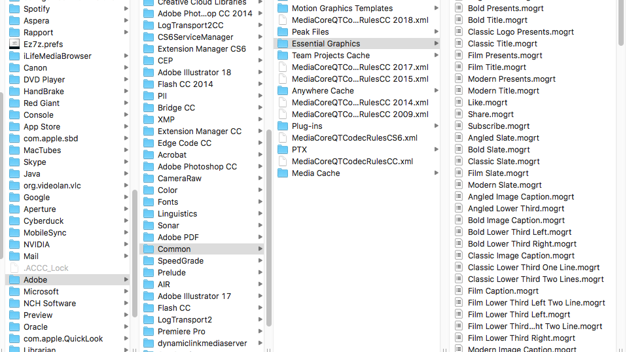
Task: Select Bold Lower Third Left.mogrt
Action: [x=533, y=232]
